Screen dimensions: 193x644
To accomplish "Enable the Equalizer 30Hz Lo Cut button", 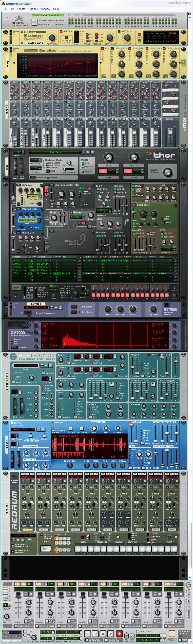I will (x=102, y=48).
